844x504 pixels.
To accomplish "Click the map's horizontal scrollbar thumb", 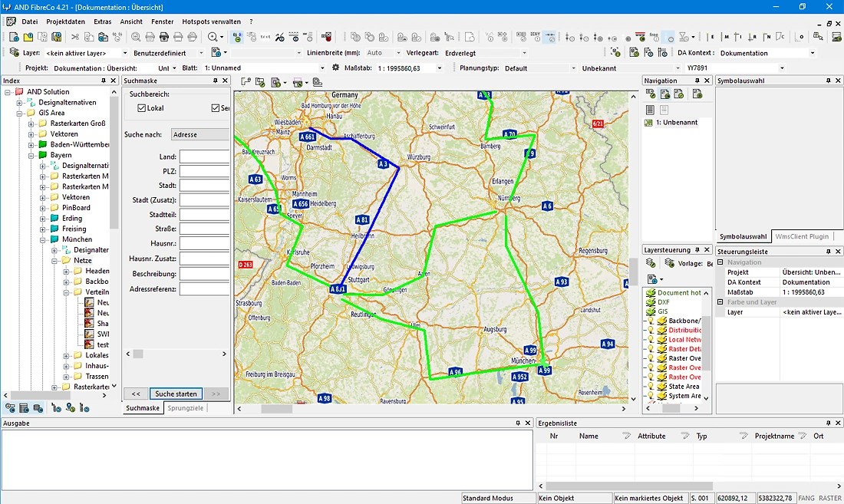I will tap(277, 409).
